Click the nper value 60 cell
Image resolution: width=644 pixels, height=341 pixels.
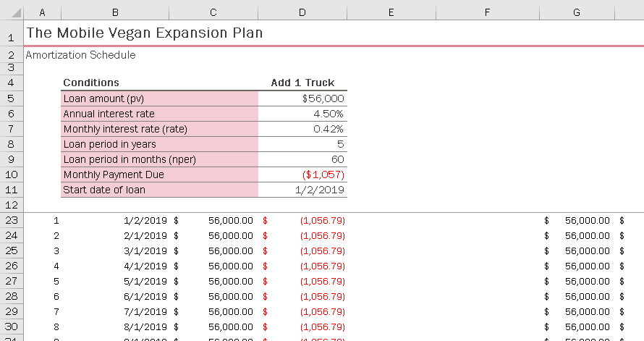(302, 159)
